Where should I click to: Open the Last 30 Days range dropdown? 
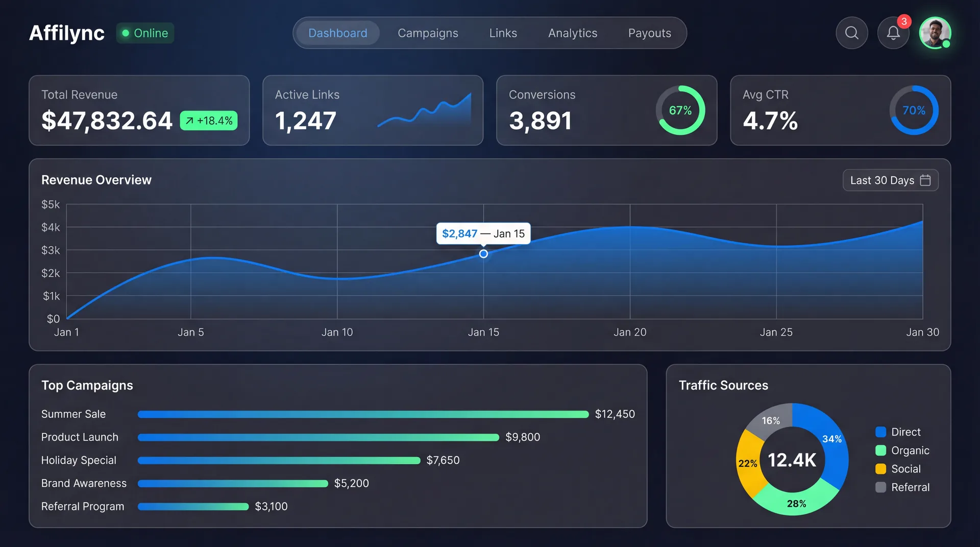890,180
